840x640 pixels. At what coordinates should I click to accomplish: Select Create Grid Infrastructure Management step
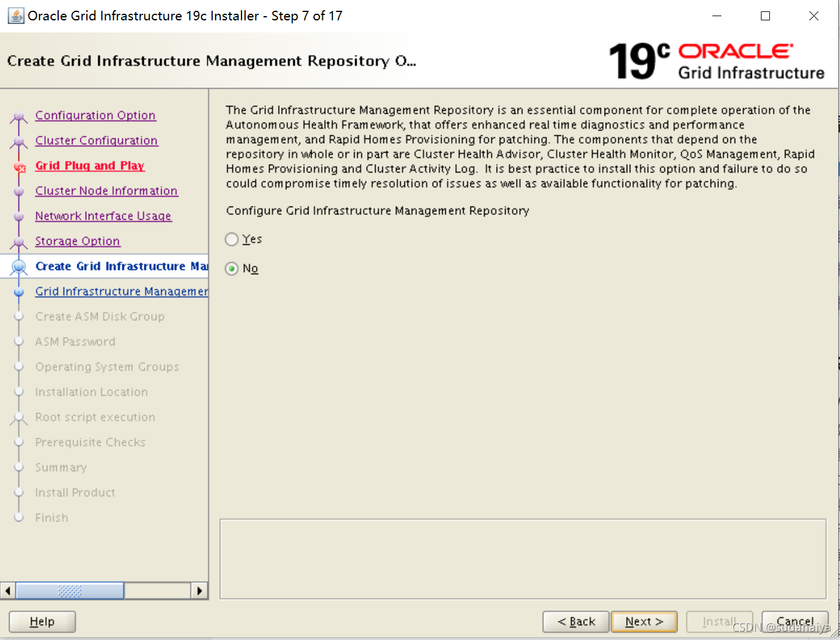pyautogui.click(x=122, y=266)
